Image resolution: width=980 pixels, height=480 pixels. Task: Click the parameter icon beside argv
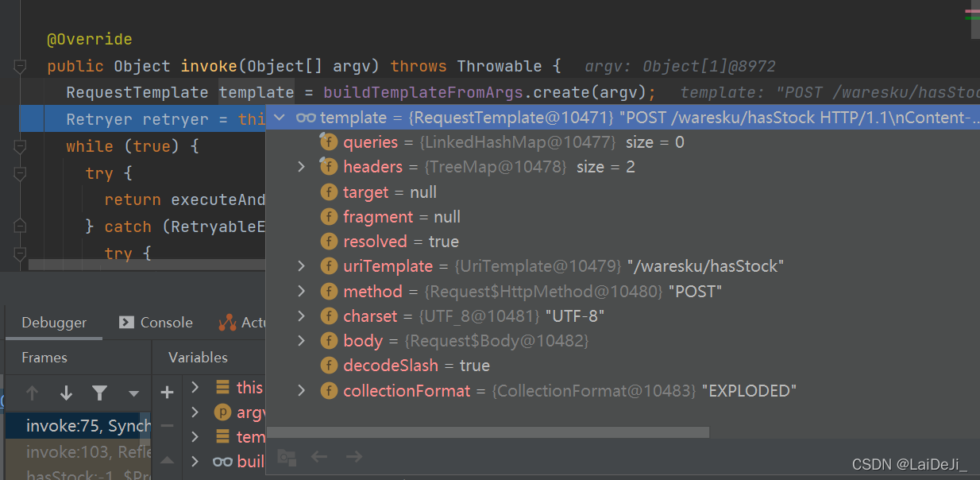pyautogui.click(x=223, y=412)
